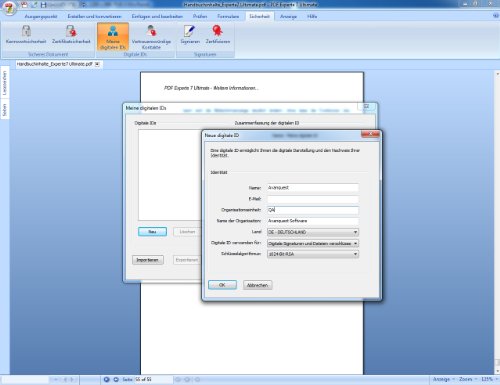Switch to Erstellen und konvertieren tab
Screen dimensions: 500x385
94,16
